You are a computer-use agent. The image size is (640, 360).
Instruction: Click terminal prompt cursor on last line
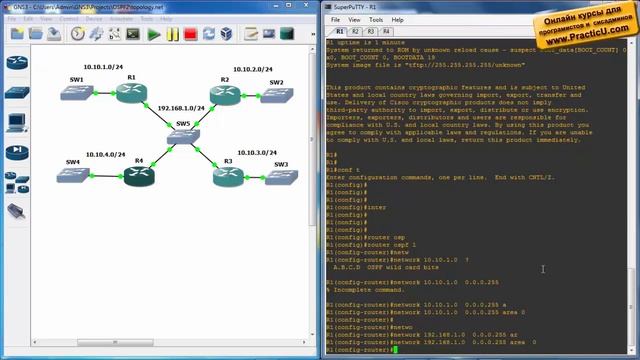[x=395, y=350]
